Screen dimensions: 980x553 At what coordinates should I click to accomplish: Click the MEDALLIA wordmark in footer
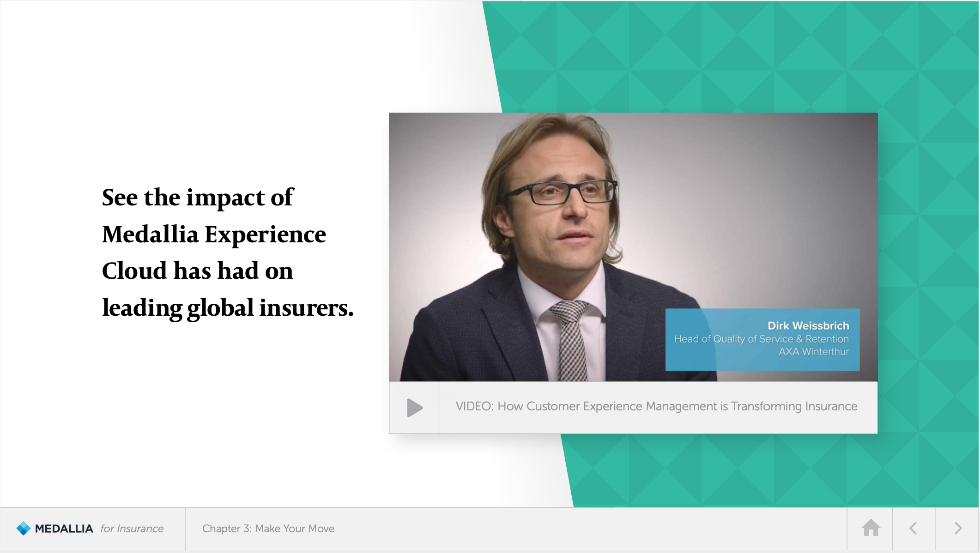point(64,529)
